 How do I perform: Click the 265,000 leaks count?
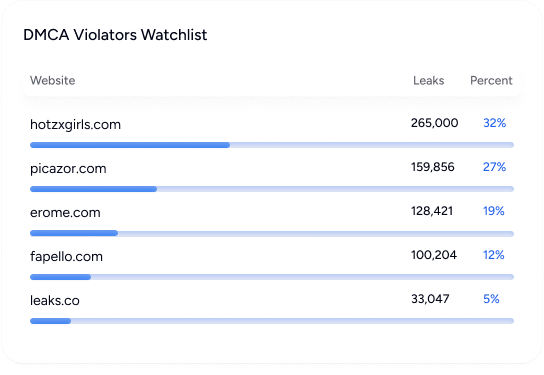click(434, 123)
